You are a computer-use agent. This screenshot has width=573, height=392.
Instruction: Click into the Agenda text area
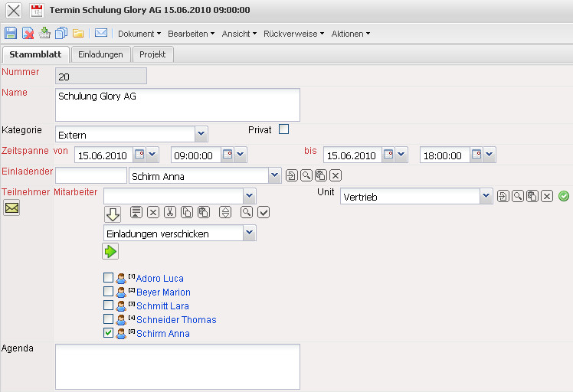pos(178,366)
